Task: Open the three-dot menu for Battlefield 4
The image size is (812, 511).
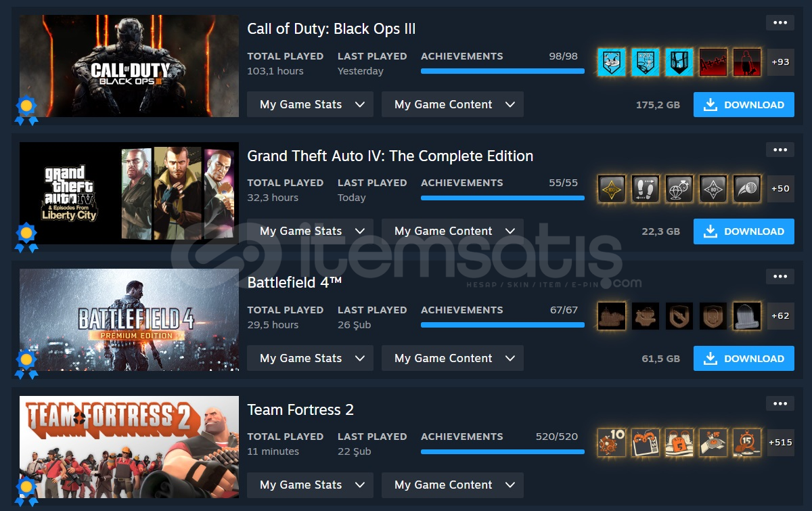Action: [780, 276]
